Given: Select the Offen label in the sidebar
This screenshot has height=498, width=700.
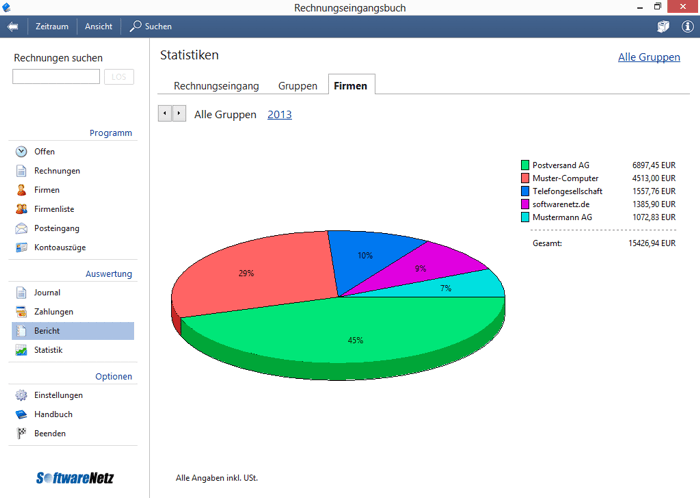Looking at the screenshot, I should (45, 152).
